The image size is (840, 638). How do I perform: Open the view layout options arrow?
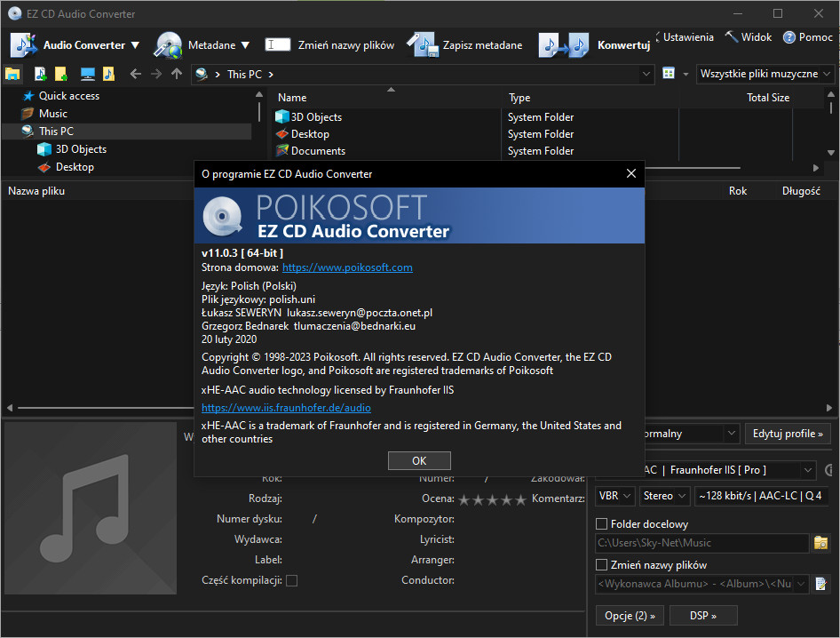click(685, 74)
